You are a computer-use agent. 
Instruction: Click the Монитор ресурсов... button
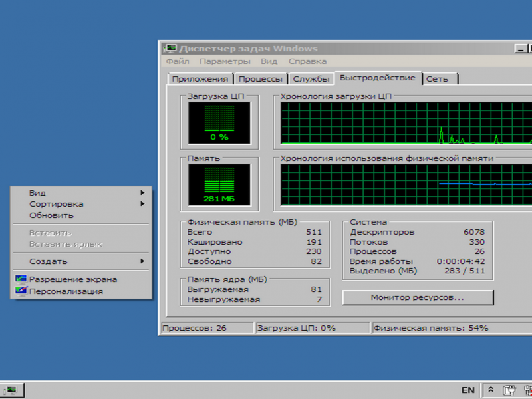(x=418, y=297)
